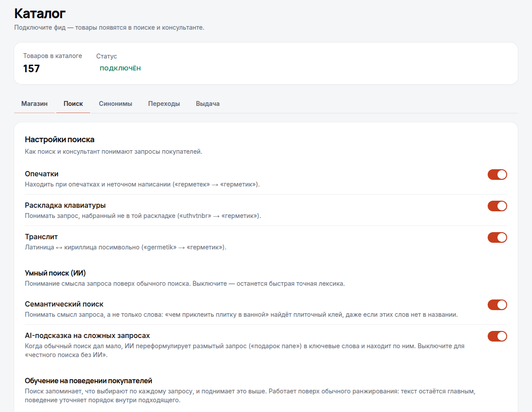532x412 pixels.
Task: Click the ПОДКЛЮЧЁН status label
Action: coord(120,68)
